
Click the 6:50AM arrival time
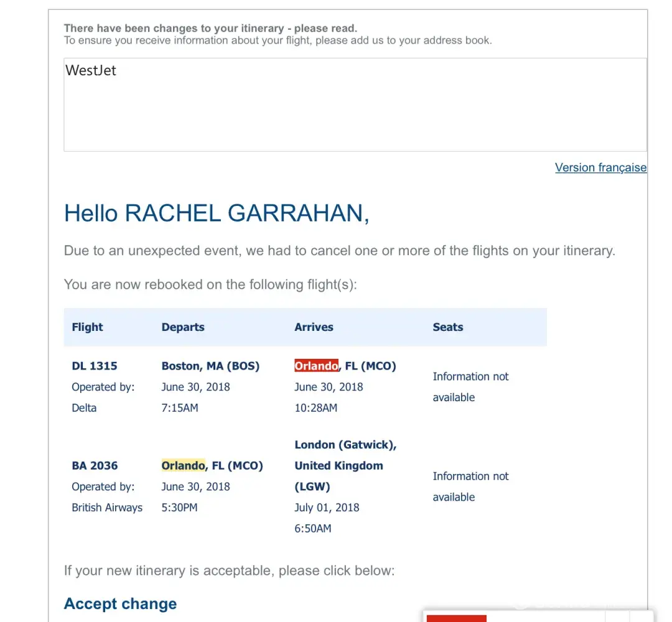click(x=312, y=529)
